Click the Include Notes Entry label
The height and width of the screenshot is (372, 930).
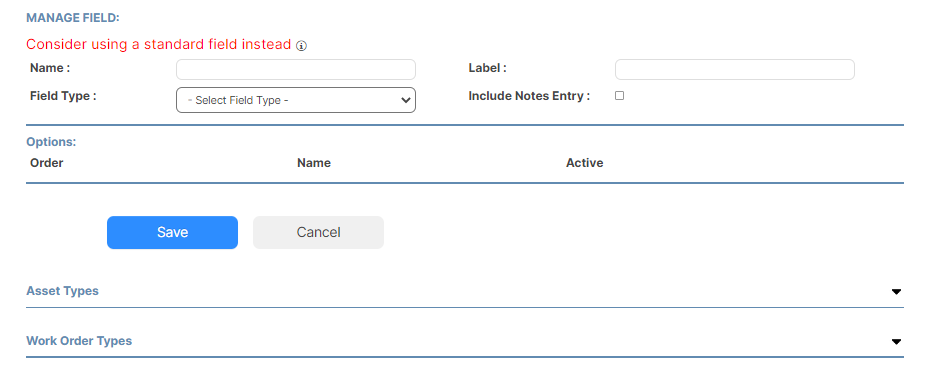click(529, 96)
